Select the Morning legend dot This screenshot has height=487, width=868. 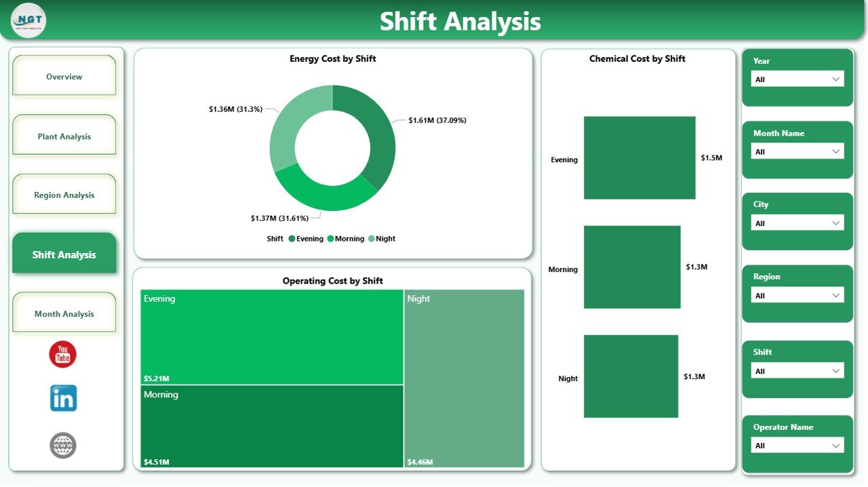click(x=331, y=238)
